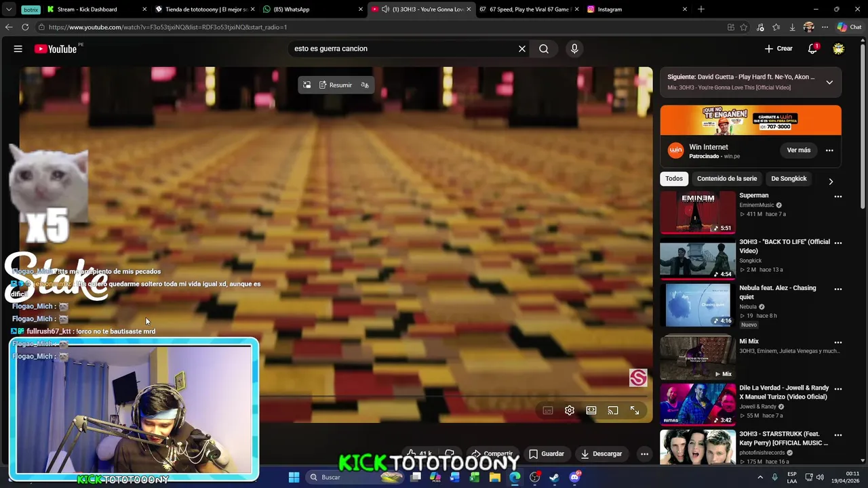Viewport: 868px width, 488px height.
Task: Enter fullscreen on the video player
Action: coord(635,410)
